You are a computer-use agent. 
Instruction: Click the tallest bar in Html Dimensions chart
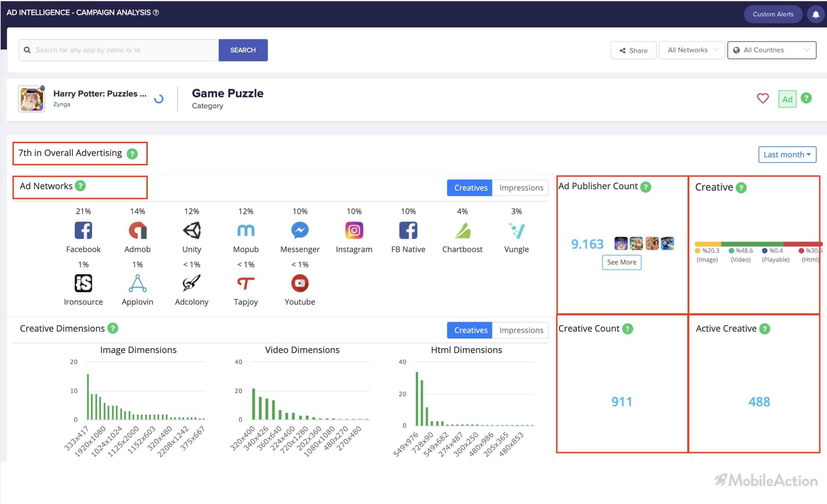click(417, 399)
